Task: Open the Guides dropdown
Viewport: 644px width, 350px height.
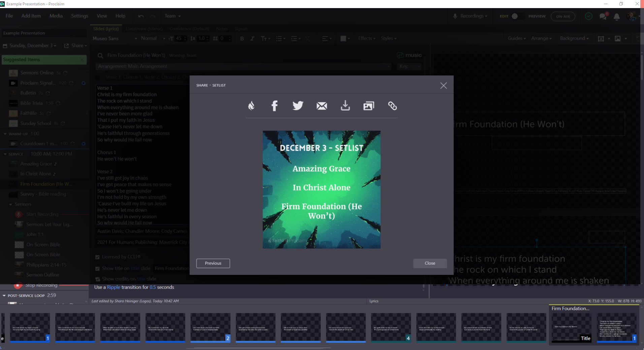Action: 517,38
